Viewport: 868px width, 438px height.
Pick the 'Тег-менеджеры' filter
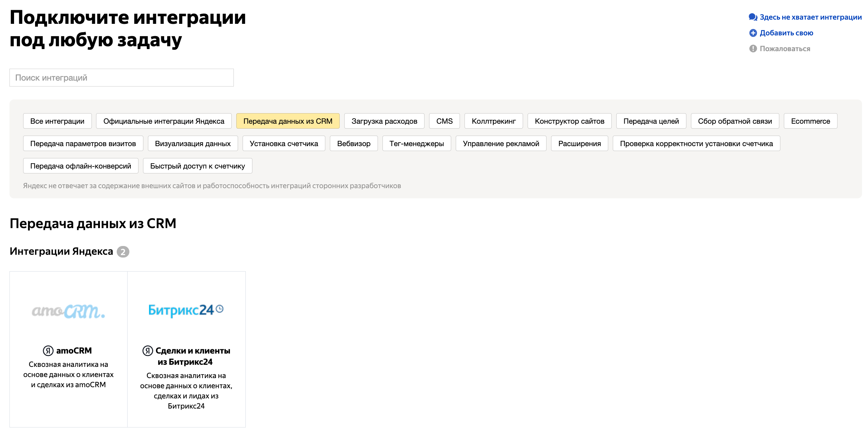click(417, 143)
